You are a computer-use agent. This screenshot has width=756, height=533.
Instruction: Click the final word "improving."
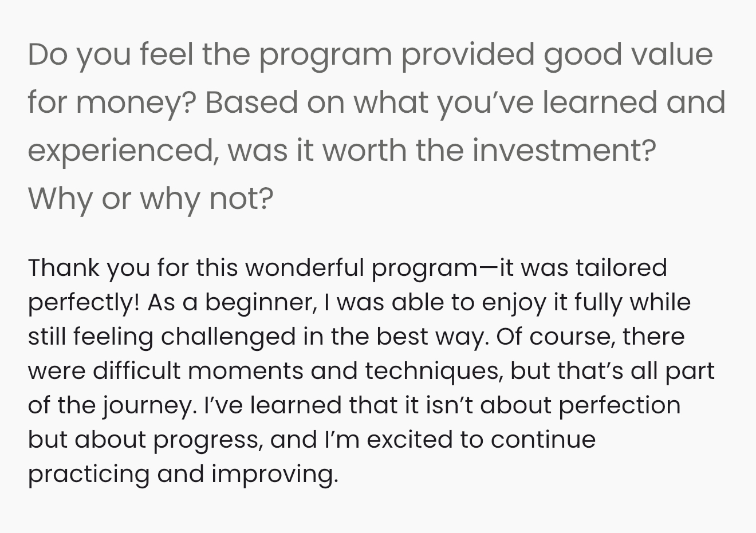pos(275,474)
